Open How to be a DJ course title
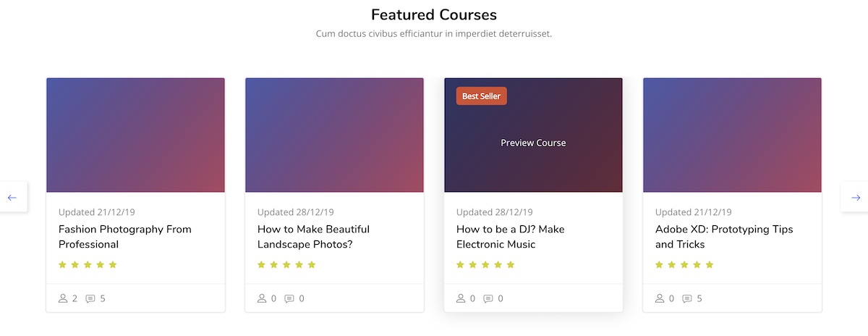The image size is (868, 336). [x=510, y=237]
